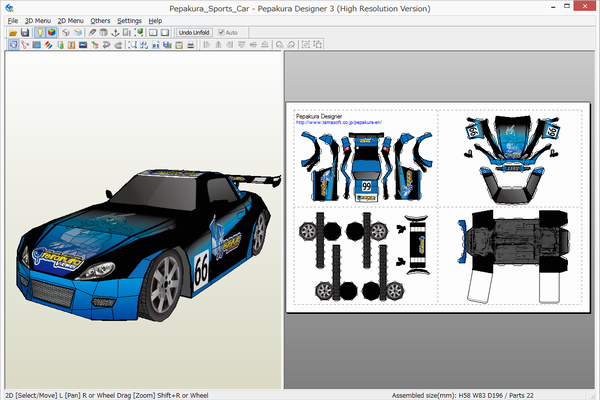Click the grayed rotate-right circular arrow icon
Screen dimensions: 600x400
click(291, 45)
